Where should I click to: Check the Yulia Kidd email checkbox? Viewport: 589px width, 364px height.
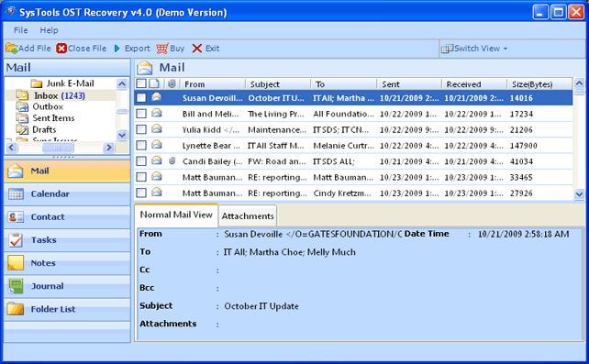pyautogui.click(x=141, y=129)
